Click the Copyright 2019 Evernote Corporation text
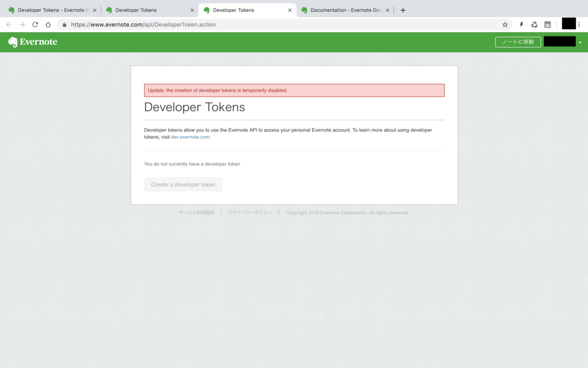The width and height of the screenshot is (588, 368). (x=347, y=213)
